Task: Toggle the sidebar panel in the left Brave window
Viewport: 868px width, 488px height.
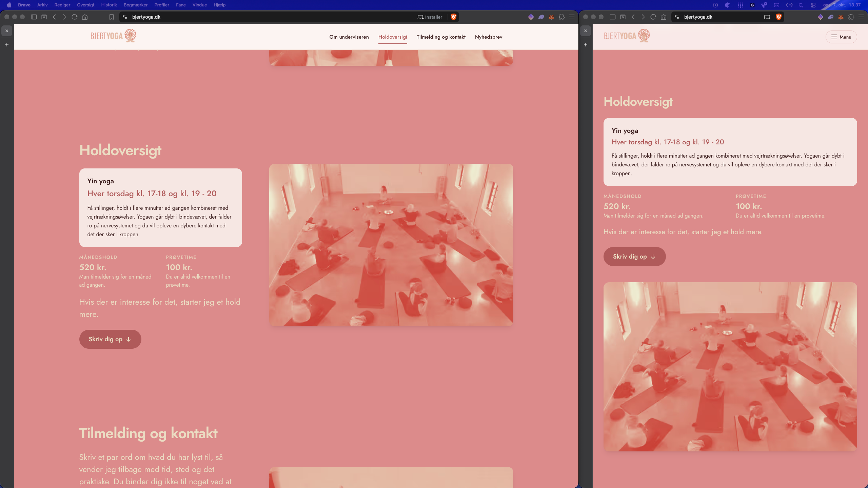Action: pos(34,17)
